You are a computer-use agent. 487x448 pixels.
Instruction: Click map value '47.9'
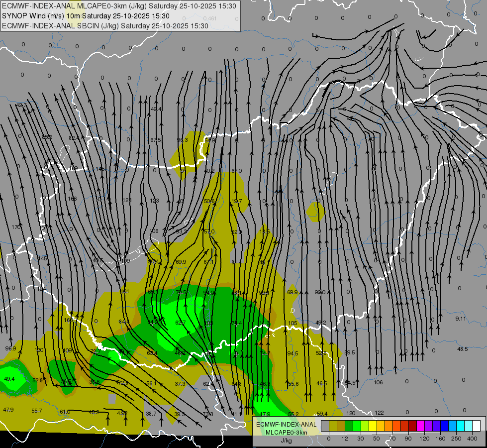(x=8, y=410)
